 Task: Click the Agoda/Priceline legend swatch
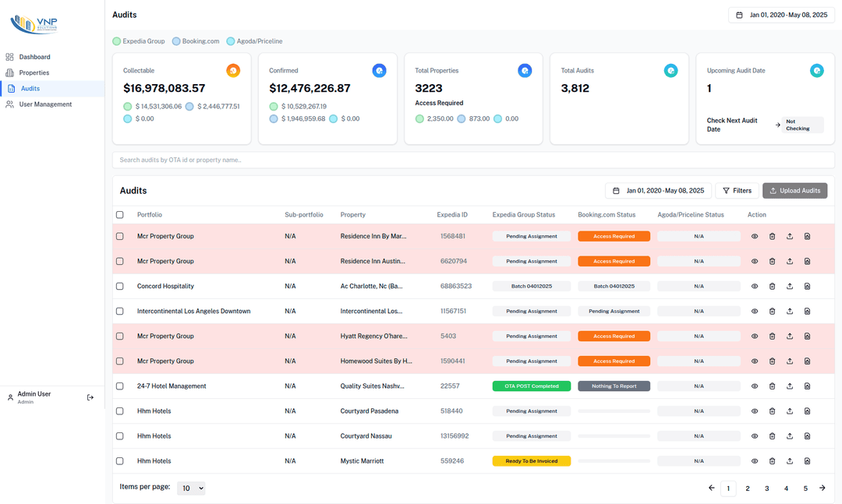pyautogui.click(x=230, y=41)
